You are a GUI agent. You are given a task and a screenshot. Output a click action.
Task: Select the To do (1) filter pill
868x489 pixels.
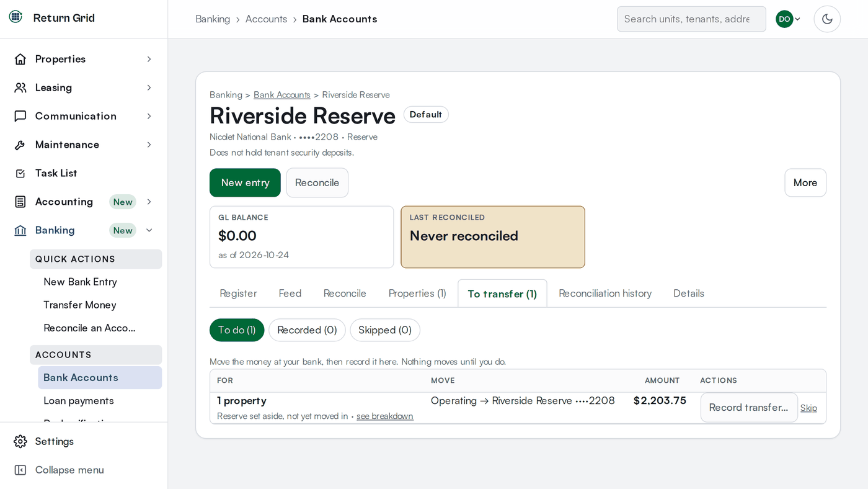tap(237, 330)
